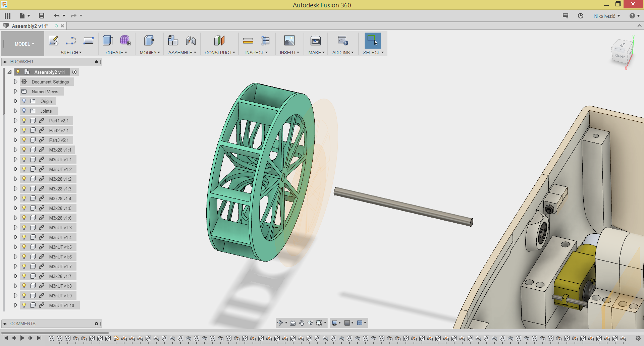The height and width of the screenshot is (346, 644).
Task: Toggle visibility bulb for Part1 v2:1
Action: [x=24, y=120]
